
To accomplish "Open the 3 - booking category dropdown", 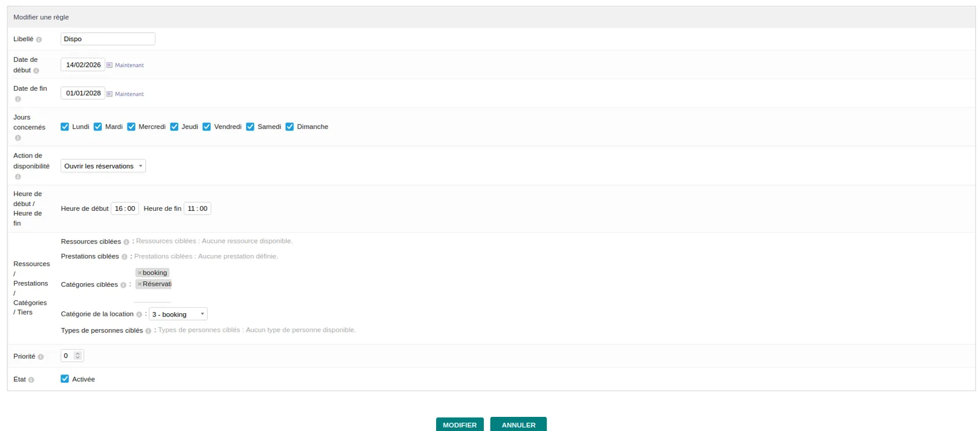I will click(x=178, y=315).
